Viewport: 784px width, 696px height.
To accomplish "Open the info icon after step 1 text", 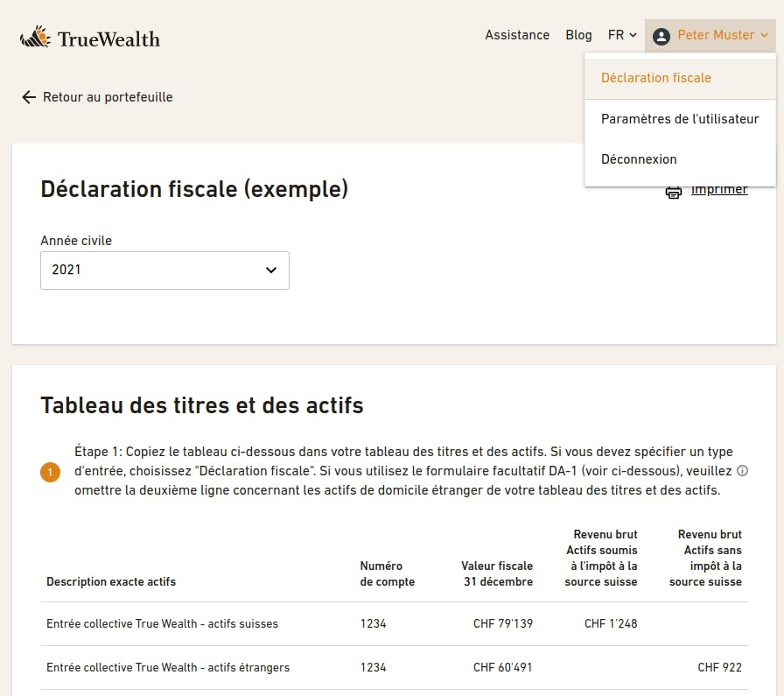I will [743, 471].
